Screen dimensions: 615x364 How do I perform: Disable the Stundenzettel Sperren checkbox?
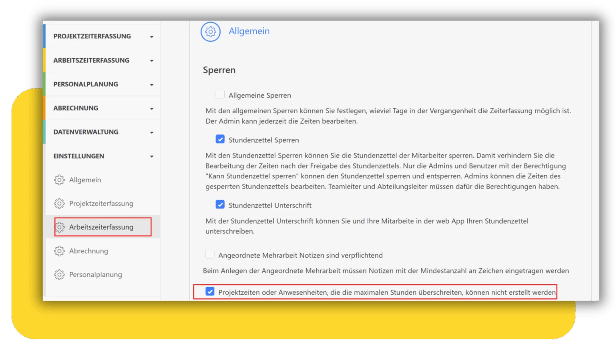(220, 139)
